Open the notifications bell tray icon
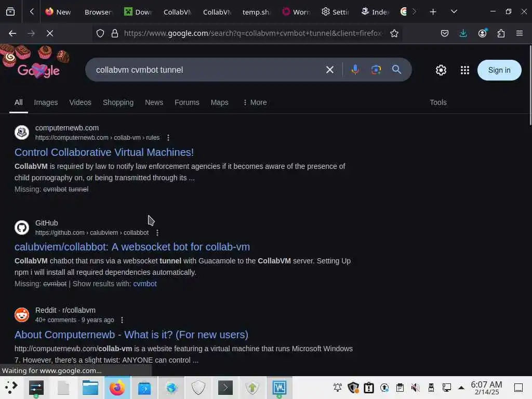 338,388
